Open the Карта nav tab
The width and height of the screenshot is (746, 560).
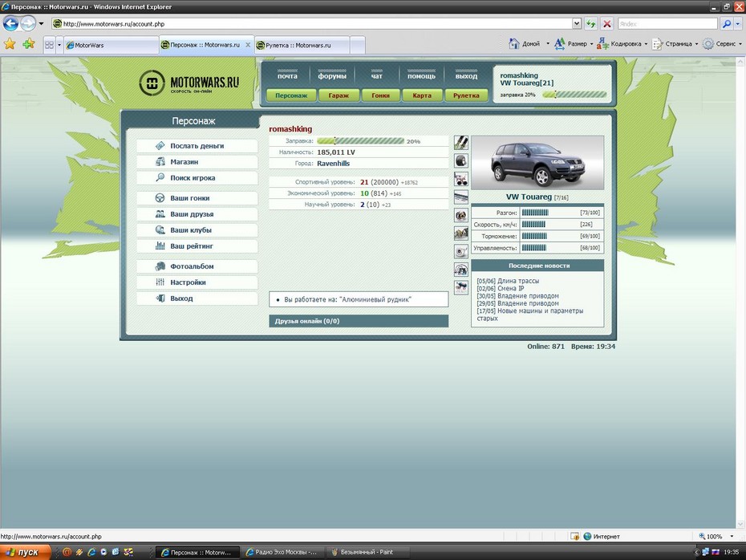click(422, 95)
